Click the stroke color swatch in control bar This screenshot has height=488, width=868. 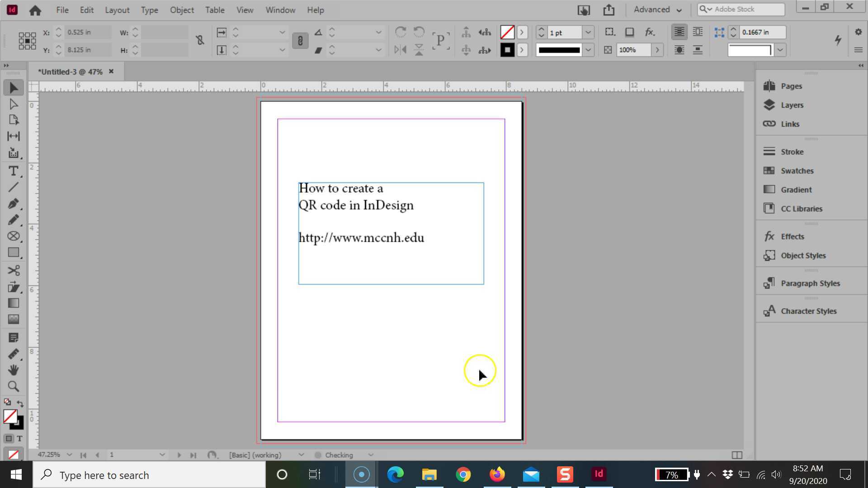point(507,50)
